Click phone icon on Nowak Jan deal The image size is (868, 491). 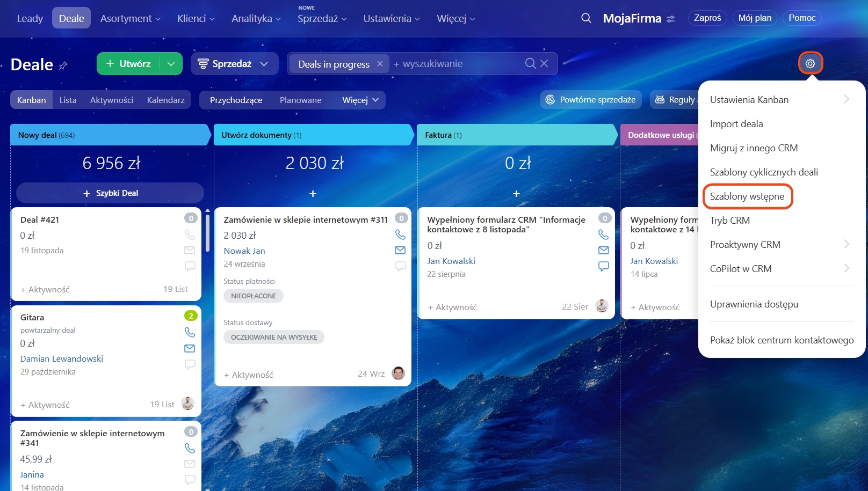click(x=400, y=234)
